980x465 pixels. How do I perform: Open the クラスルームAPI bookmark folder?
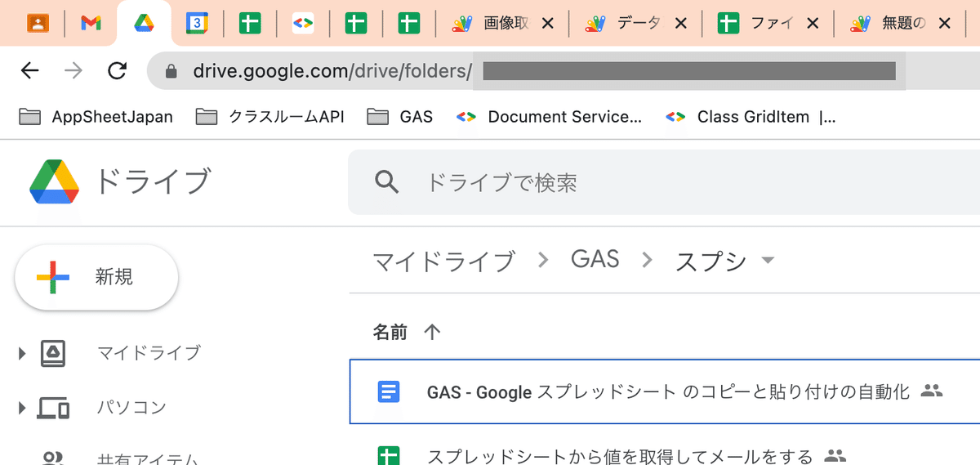pos(270,117)
